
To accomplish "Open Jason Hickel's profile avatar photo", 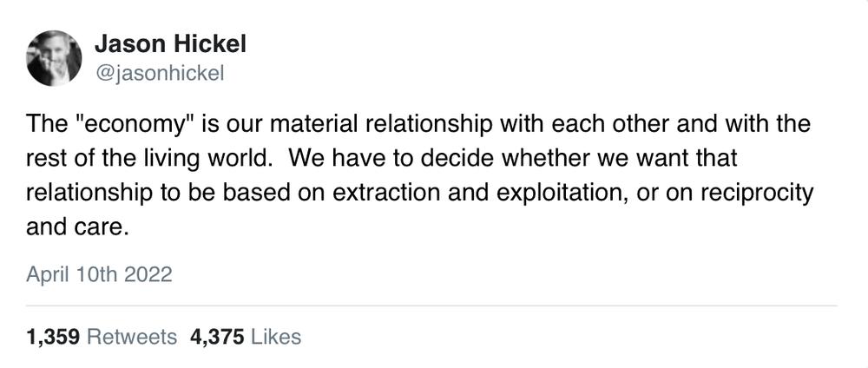I will 54,58.
